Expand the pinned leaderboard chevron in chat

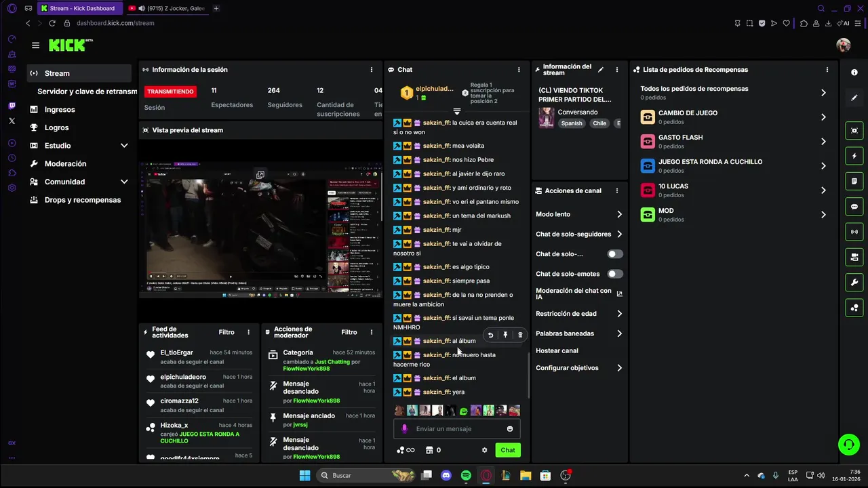(456, 111)
